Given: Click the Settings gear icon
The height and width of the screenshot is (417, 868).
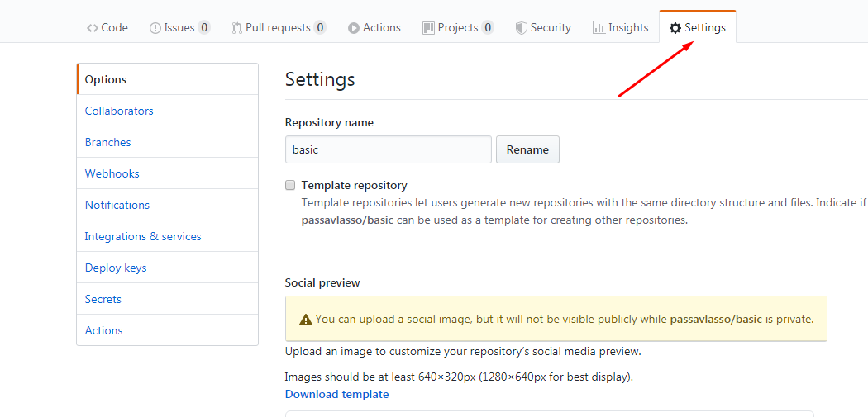Looking at the screenshot, I should pyautogui.click(x=675, y=28).
